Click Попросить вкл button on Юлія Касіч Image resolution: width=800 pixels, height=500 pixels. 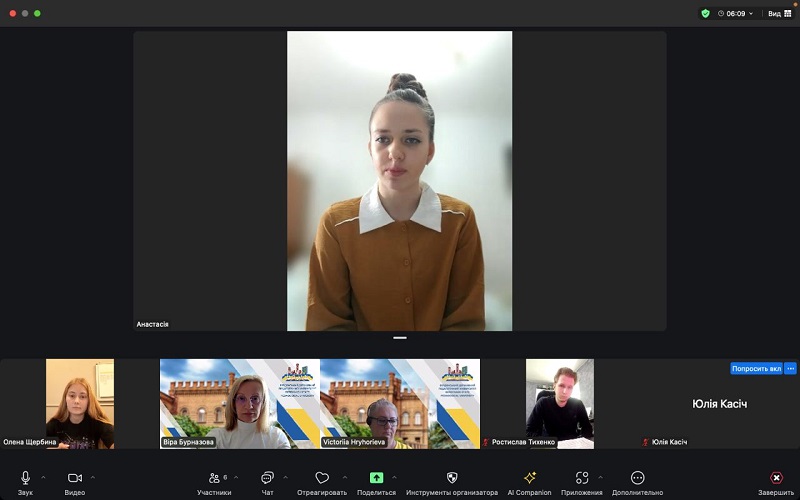[x=756, y=368]
